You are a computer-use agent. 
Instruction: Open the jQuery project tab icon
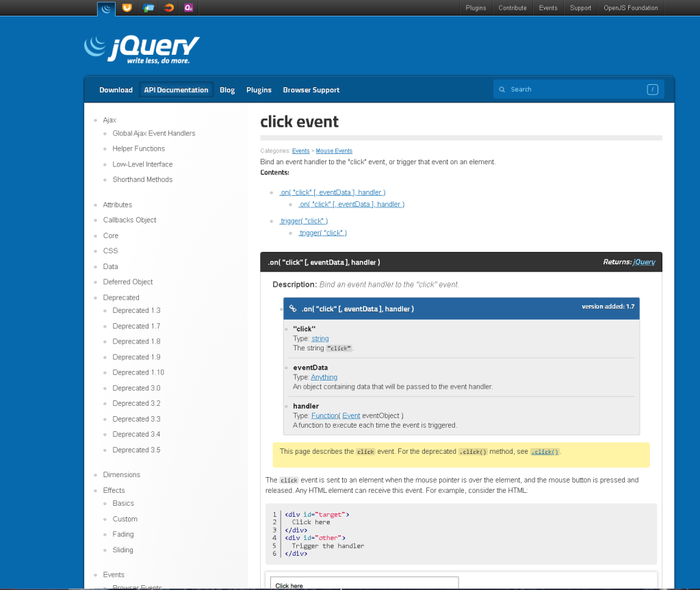106,8
